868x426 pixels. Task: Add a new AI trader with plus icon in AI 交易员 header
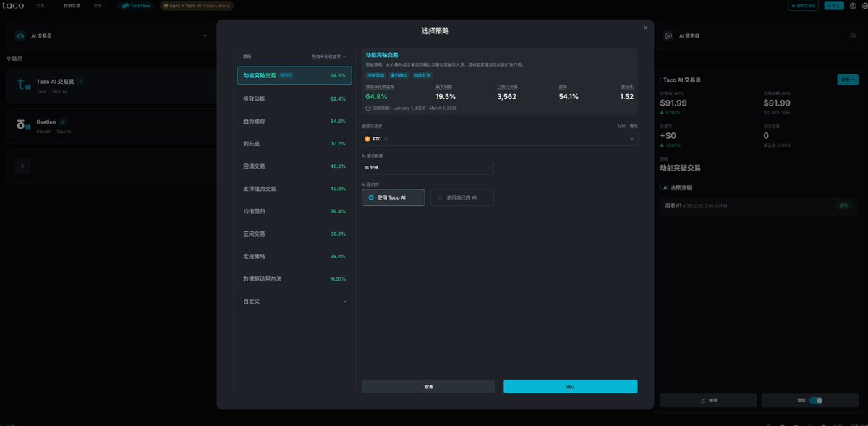205,35
